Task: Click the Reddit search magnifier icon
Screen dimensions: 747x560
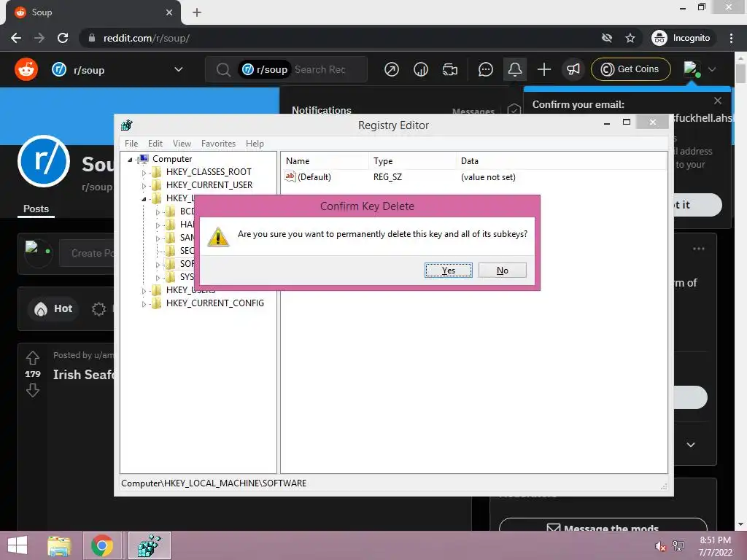Action: pos(223,69)
